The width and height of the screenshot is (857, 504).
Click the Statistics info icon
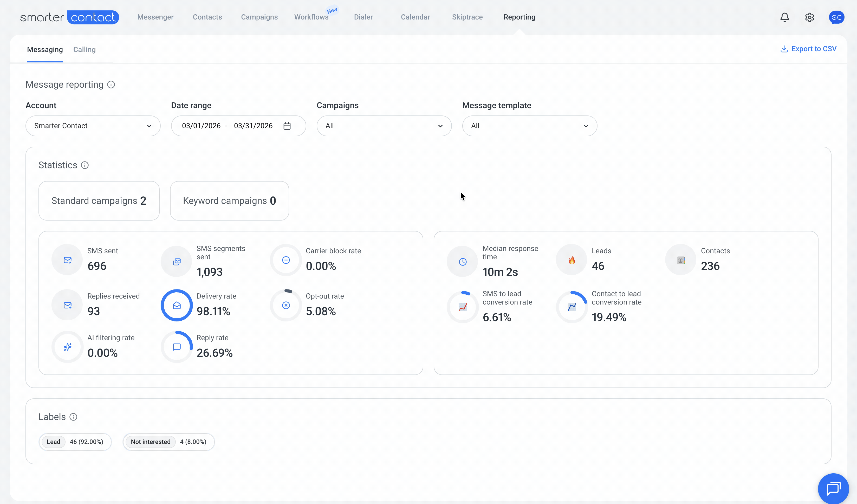coord(85,165)
